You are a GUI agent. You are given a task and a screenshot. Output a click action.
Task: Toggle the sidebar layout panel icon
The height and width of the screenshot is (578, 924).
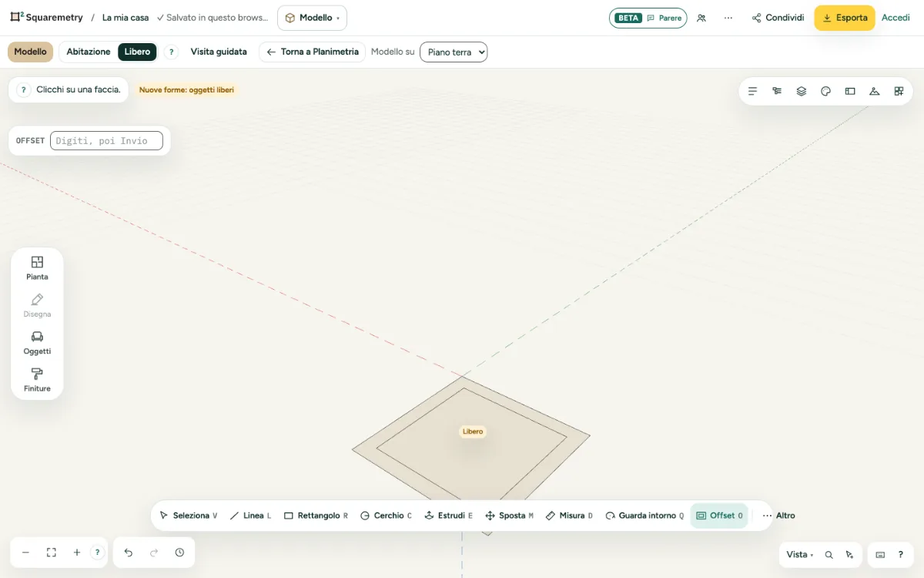[x=850, y=91]
